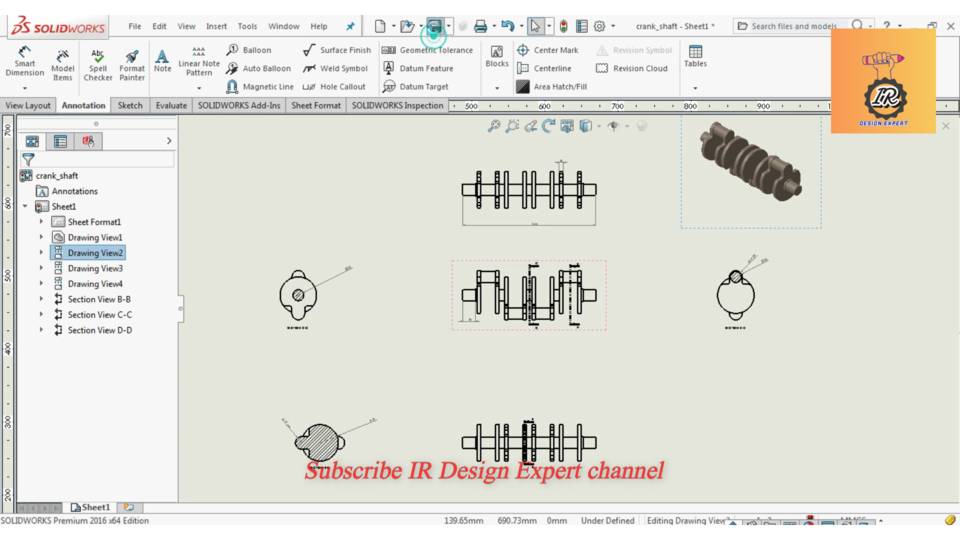960x540 pixels.
Task: Select the Note annotation tool
Action: [162, 62]
